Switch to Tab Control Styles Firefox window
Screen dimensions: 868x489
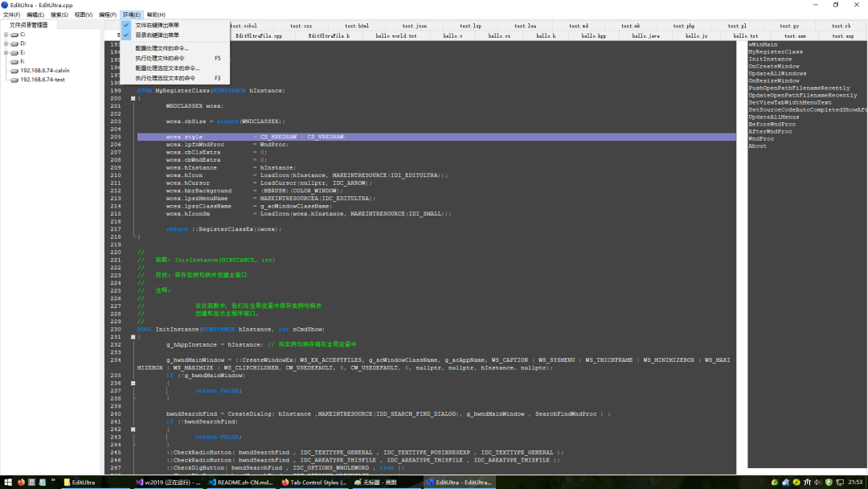tap(313, 483)
